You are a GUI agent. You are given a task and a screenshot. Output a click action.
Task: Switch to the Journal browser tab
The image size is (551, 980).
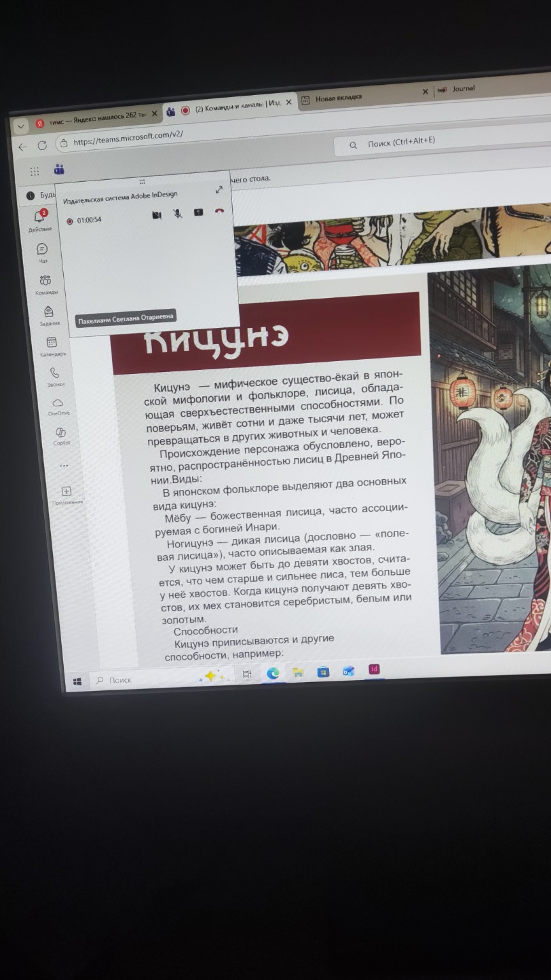tap(464, 89)
